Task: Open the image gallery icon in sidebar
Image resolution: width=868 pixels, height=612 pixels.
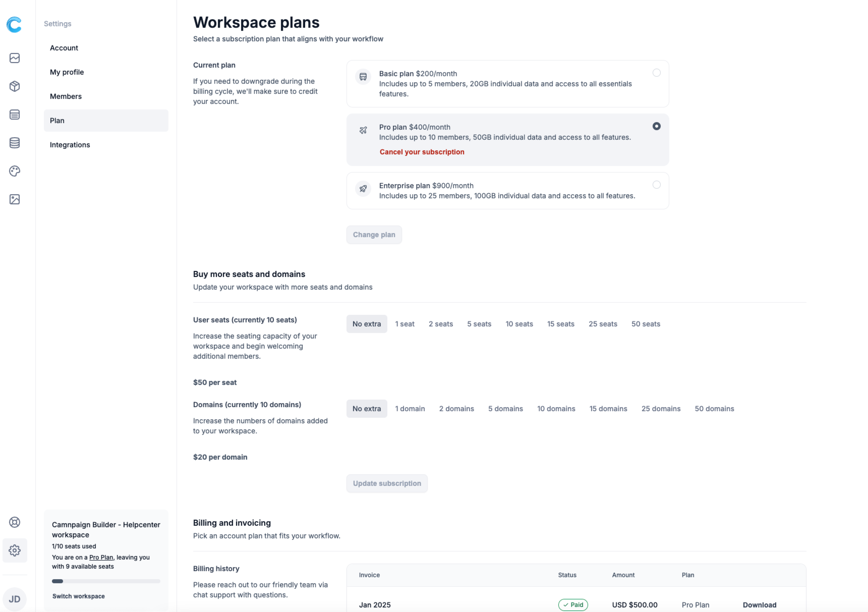Action: pos(14,199)
